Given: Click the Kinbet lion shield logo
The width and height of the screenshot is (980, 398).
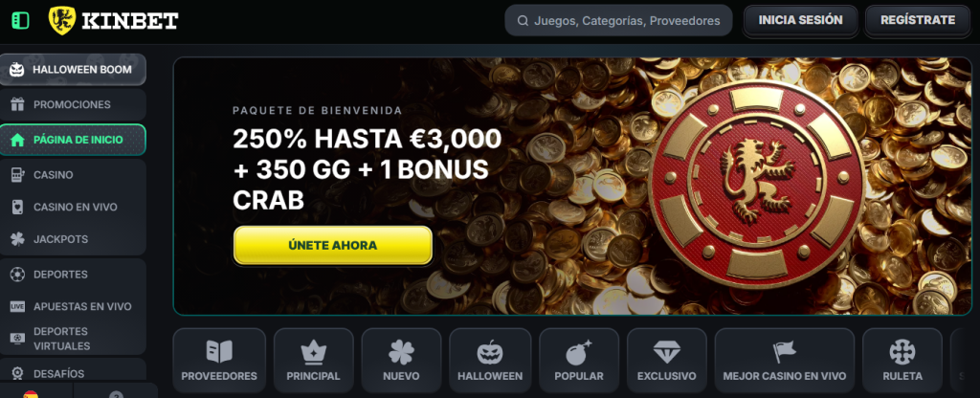Looking at the screenshot, I should pyautogui.click(x=62, y=21).
